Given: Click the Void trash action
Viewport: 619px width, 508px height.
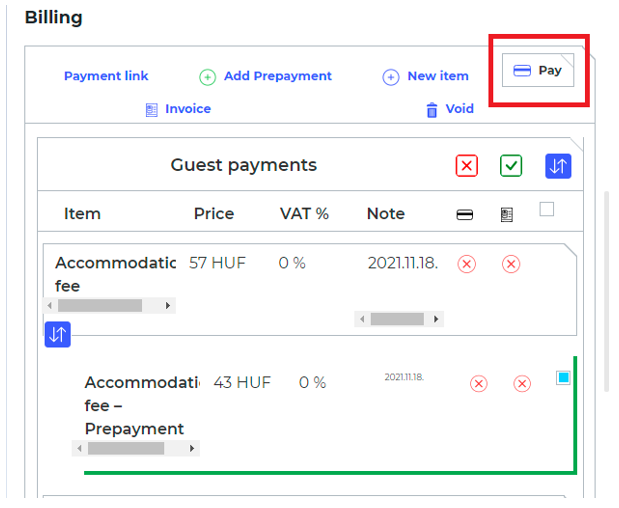Looking at the screenshot, I should (x=449, y=109).
